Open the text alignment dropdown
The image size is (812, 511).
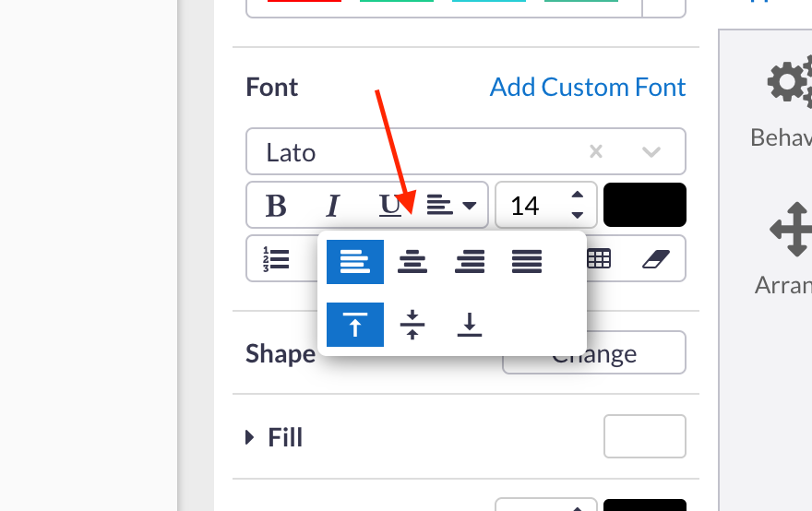(x=452, y=206)
